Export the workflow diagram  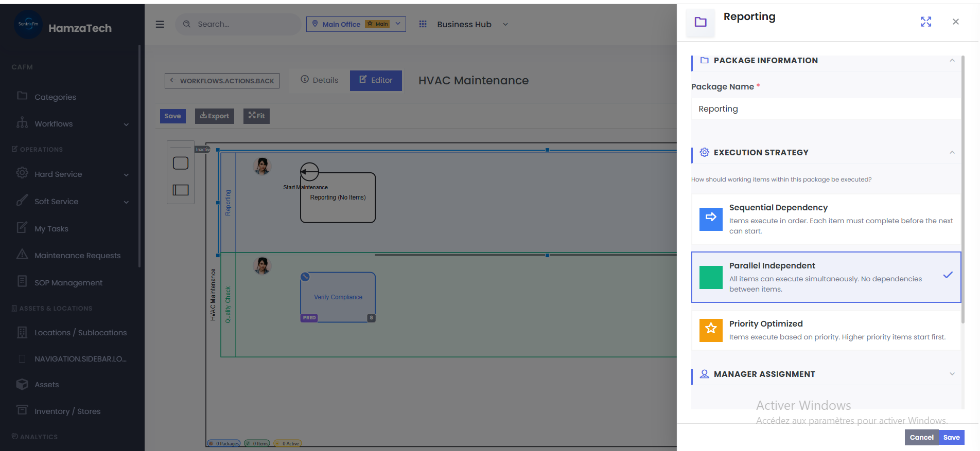[214, 116]
